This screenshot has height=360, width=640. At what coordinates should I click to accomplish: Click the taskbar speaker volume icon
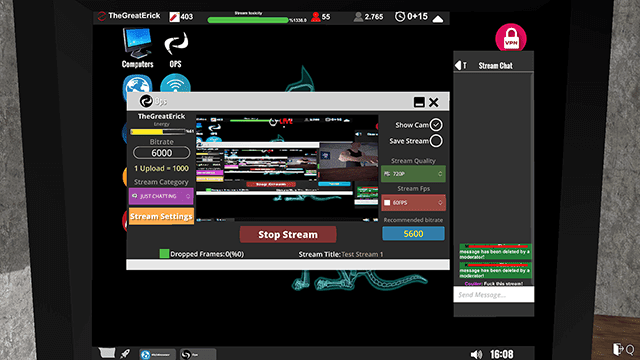point(476,354)
